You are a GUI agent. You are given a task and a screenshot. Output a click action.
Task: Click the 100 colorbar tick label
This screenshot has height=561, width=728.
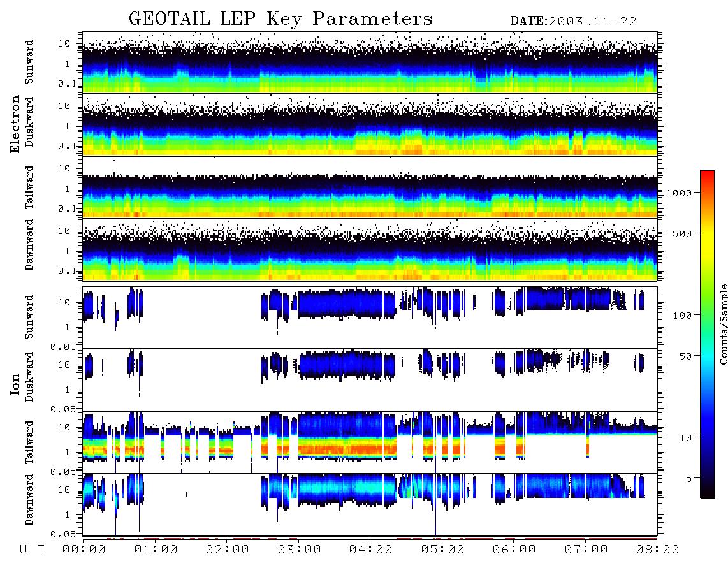(x=682, y=316)
